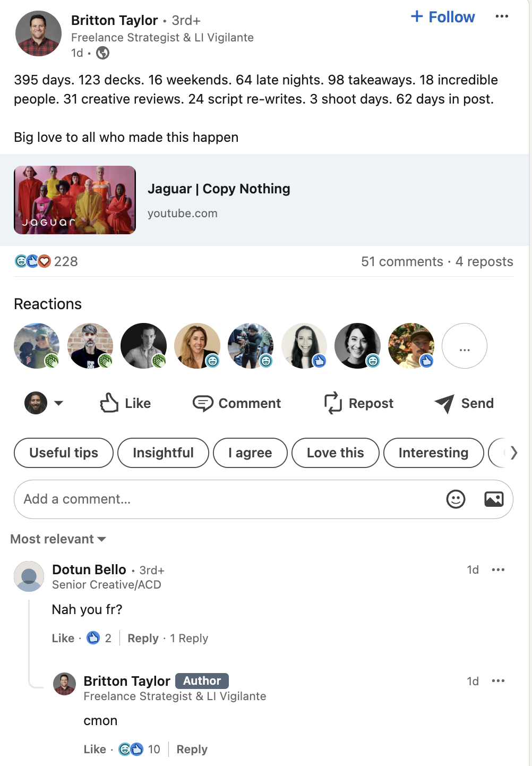532x766 pixels.
Task: Follow Britton Taylor
Action: click(x=443, y=17)
